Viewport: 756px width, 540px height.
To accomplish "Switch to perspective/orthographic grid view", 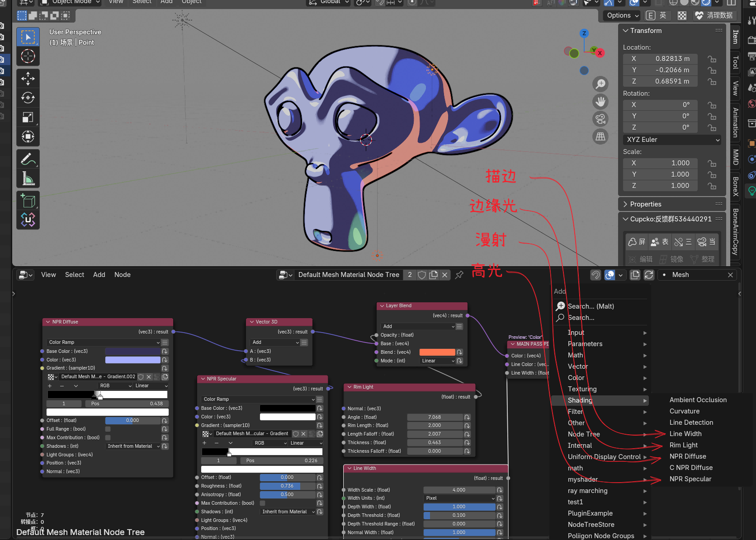I will coord(600,136).
